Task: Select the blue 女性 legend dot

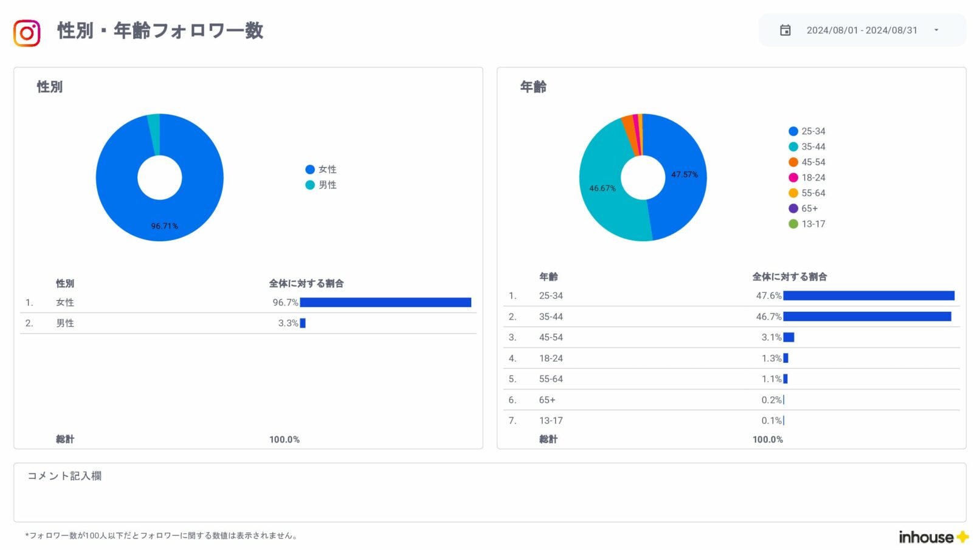Action: click(311, 170)
